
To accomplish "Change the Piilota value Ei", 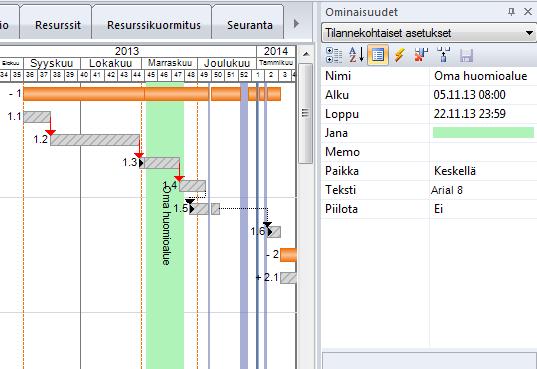I will (483, 209).
